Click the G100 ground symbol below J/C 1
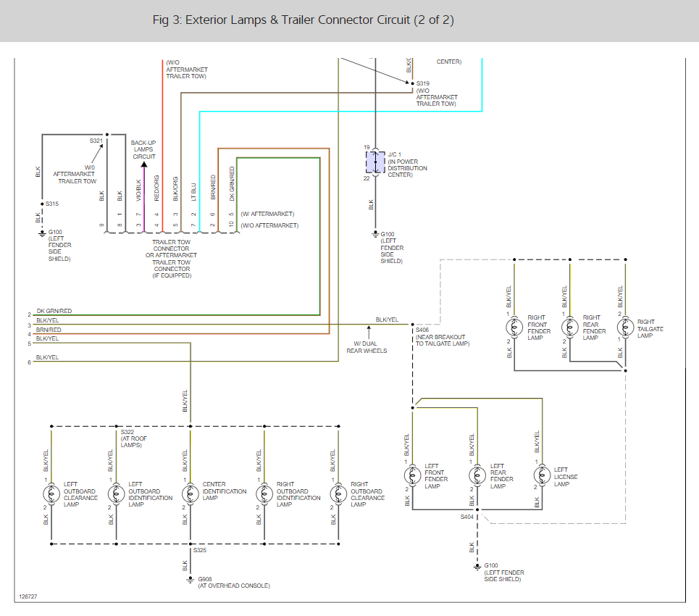 click(375, 234)
